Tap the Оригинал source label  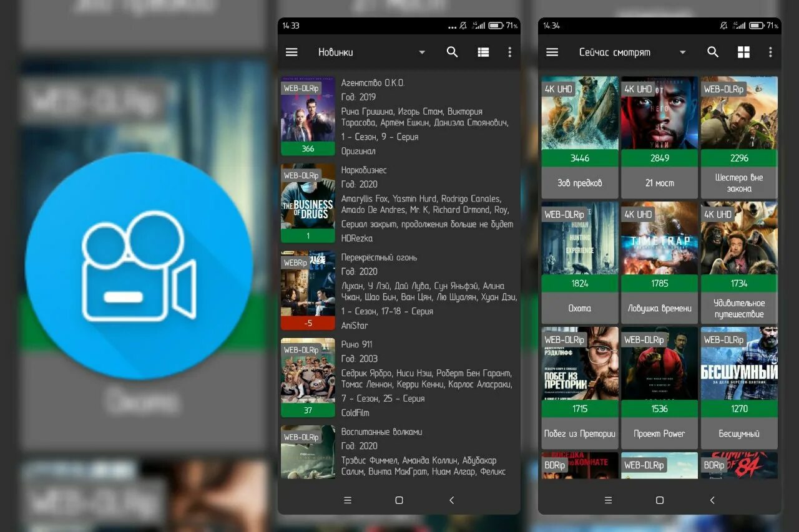pos(358,151)
